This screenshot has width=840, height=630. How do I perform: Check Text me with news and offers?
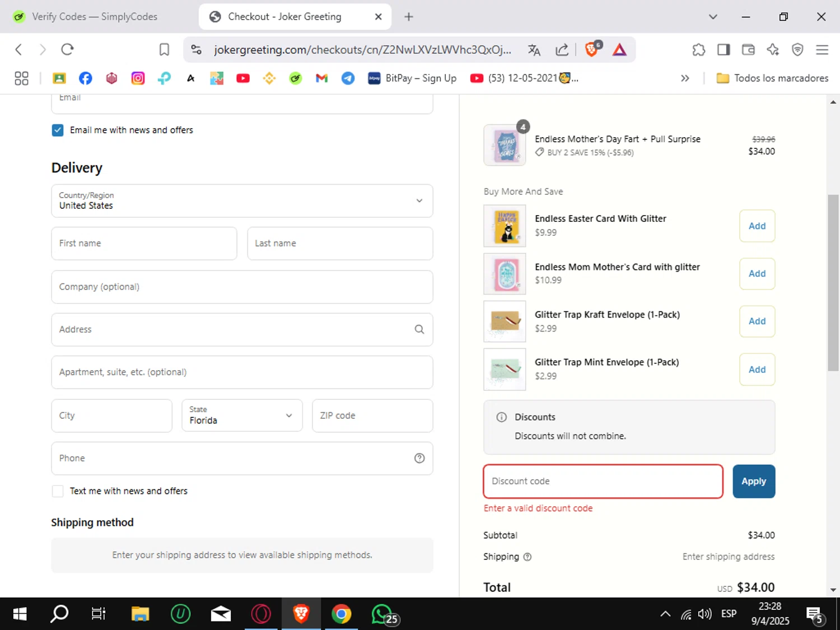(58, 491)
